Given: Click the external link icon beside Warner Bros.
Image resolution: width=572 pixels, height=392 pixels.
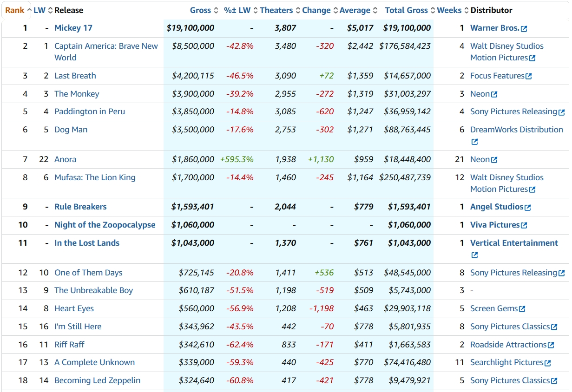Looking at the screenshot, I should coord(524,29).
